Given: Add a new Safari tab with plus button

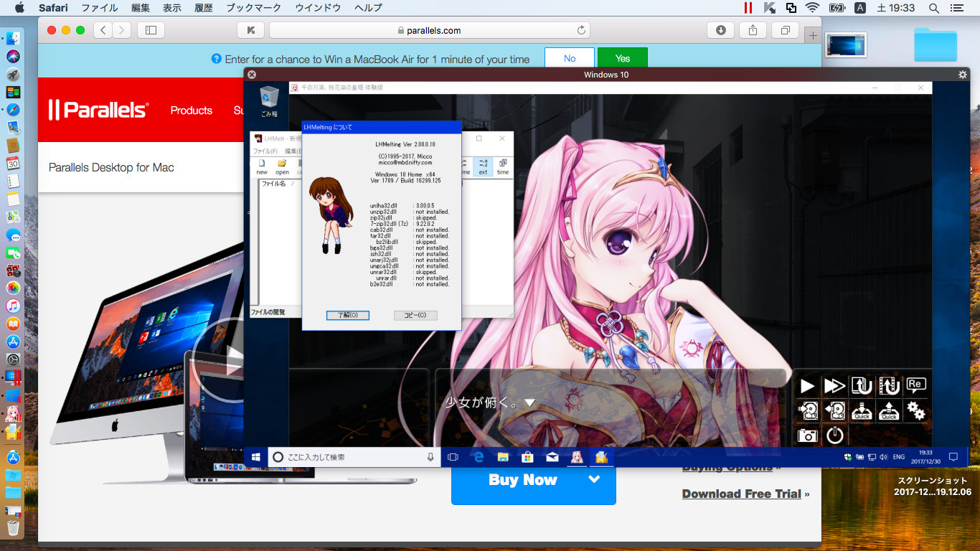Looking at the screenshot, I should click(x=813, y=34).
